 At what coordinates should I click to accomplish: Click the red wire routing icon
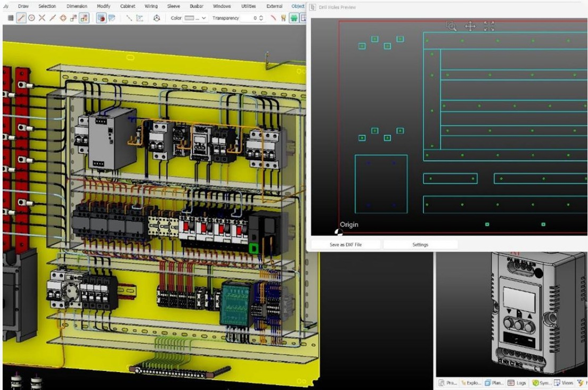[273, 18]
